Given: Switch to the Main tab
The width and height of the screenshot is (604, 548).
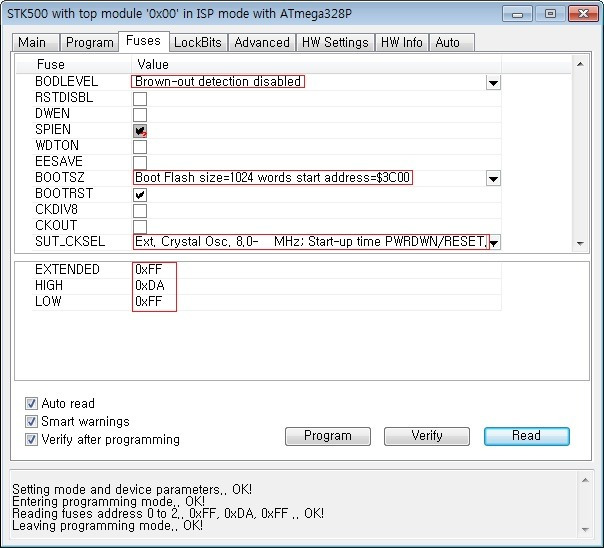Looking at the screenshot, I should (35, 42).
